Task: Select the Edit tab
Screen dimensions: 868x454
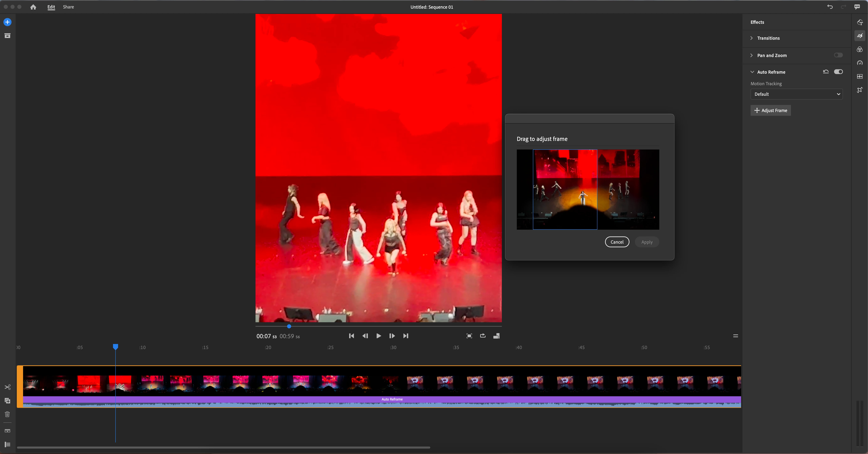Action: 51,7
